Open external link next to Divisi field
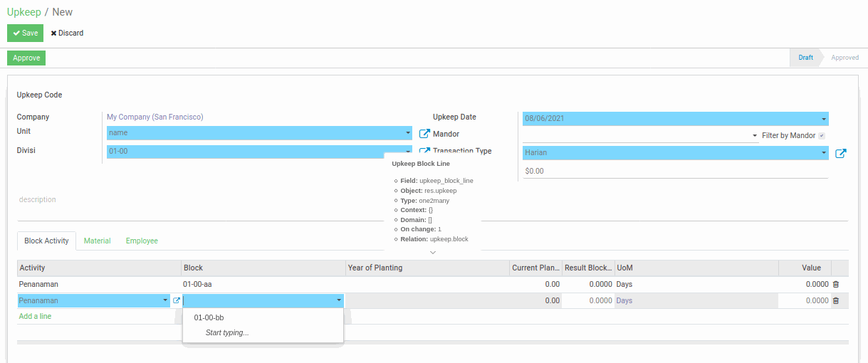Screen dimensions: 868x363 point(424,151)
